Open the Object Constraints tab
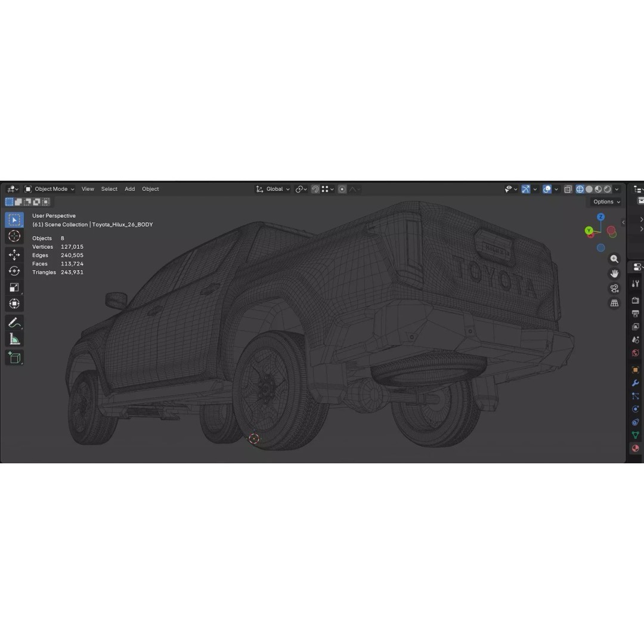Viewport: 644px width, 644px height. click(636, 422)
